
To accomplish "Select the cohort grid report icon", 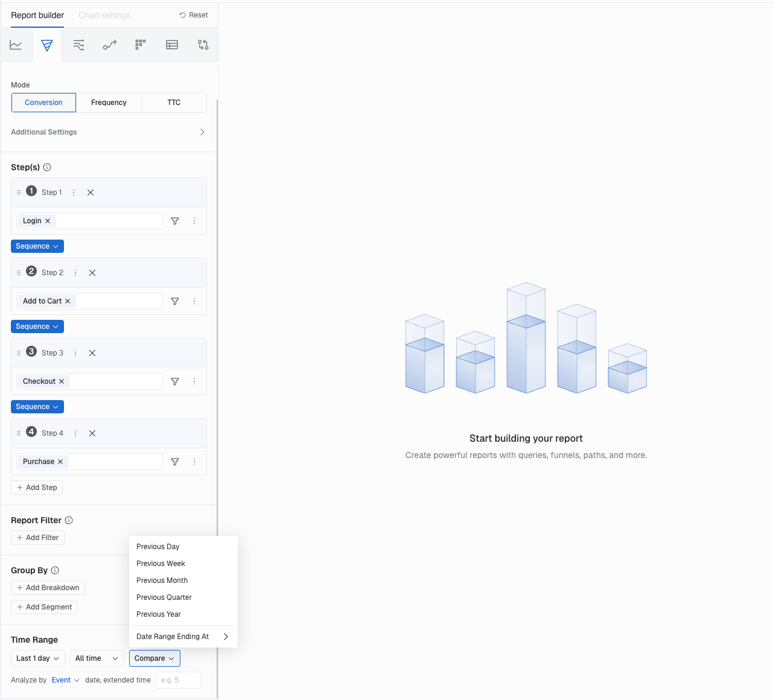I will pyautogui.click(x=141, y=45).
